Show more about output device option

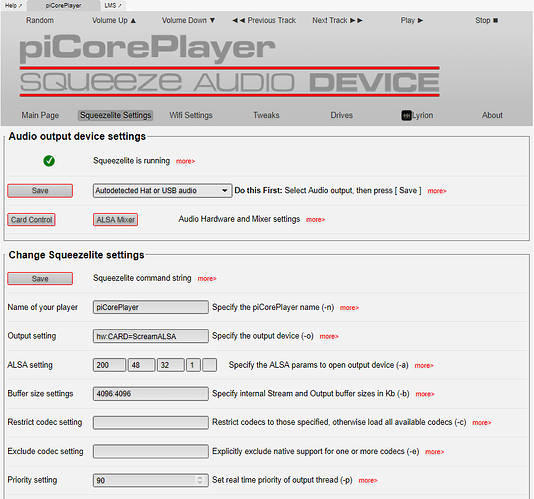pyautogui.click(x=329, y=337)
